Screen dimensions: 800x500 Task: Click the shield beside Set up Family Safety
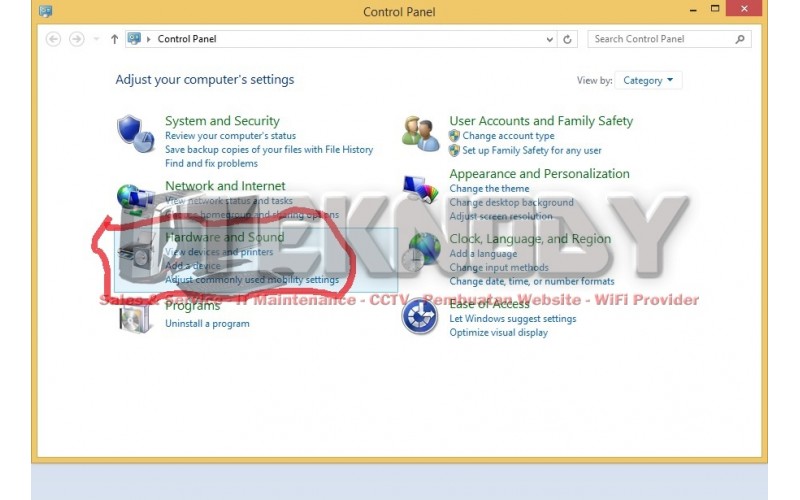click(454, 151)
